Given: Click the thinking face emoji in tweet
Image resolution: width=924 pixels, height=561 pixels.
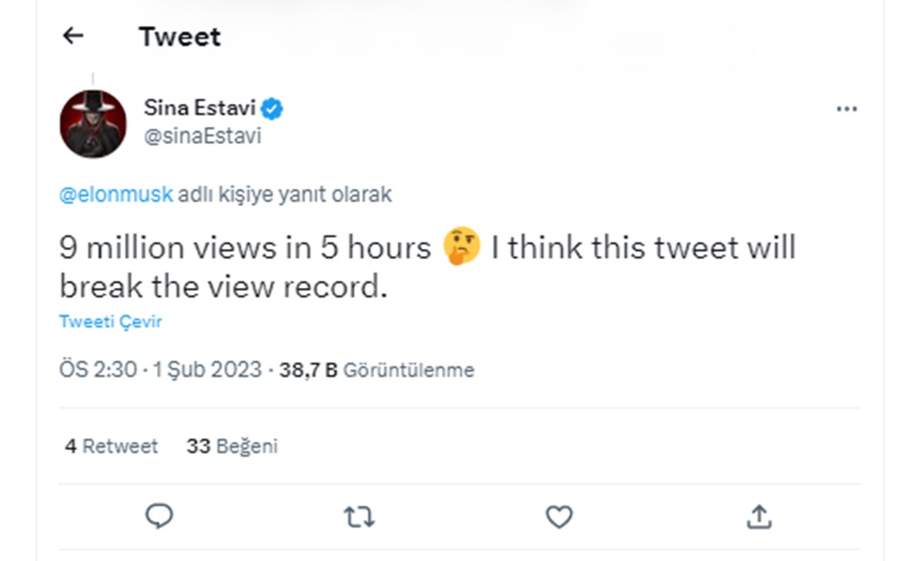Looking at the screenshot, I should coord(462,249).
